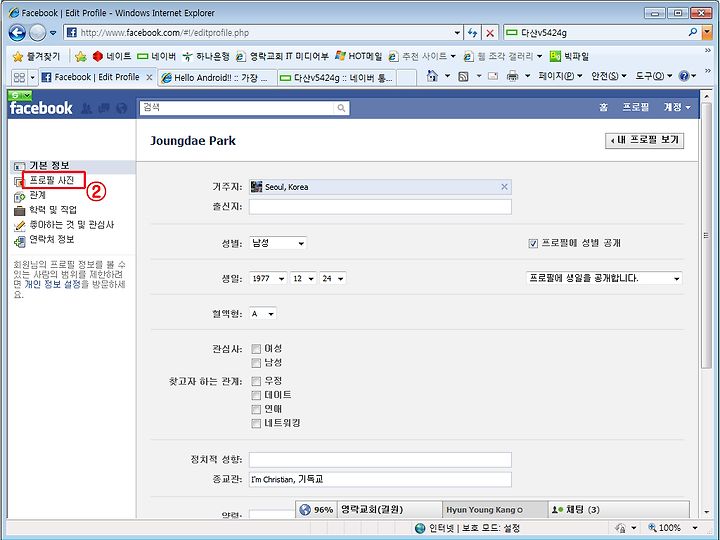Open the 성별 gender dropdown

pos(278,243)
